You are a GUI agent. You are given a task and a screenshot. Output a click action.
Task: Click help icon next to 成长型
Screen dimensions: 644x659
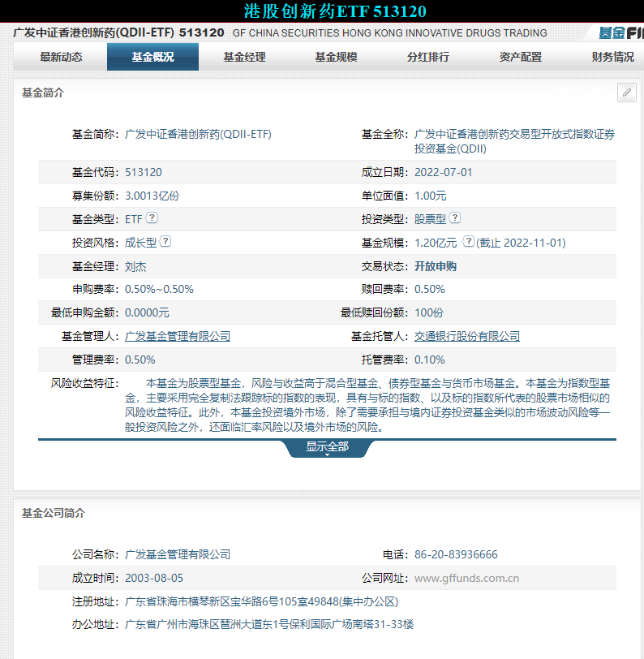(x=165, y=241)
